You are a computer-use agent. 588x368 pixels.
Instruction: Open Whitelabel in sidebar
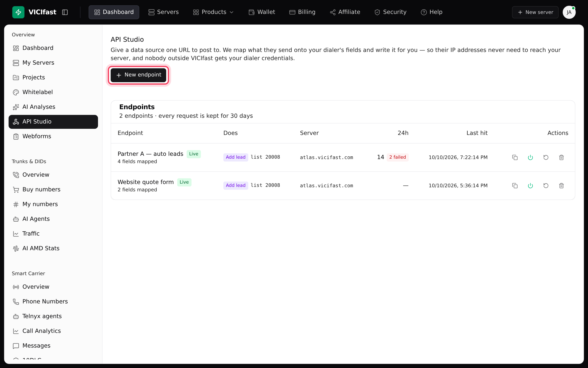point(53,92)
